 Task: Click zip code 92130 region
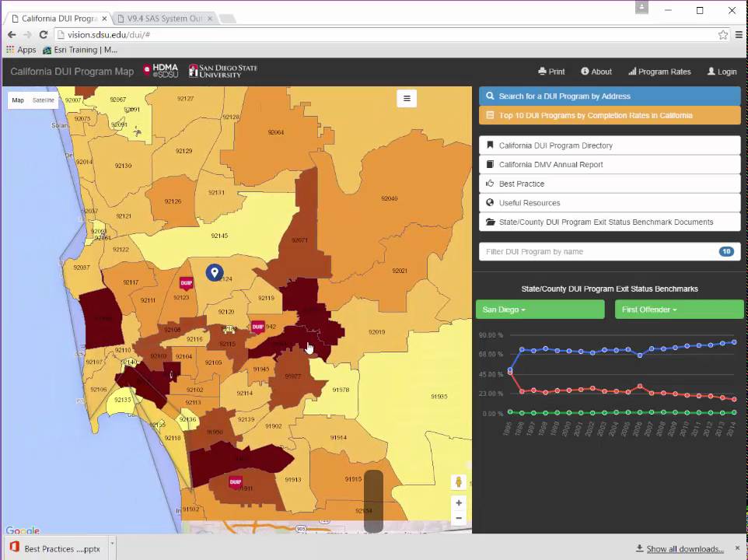pyautogui.click(x=123, y=166)
